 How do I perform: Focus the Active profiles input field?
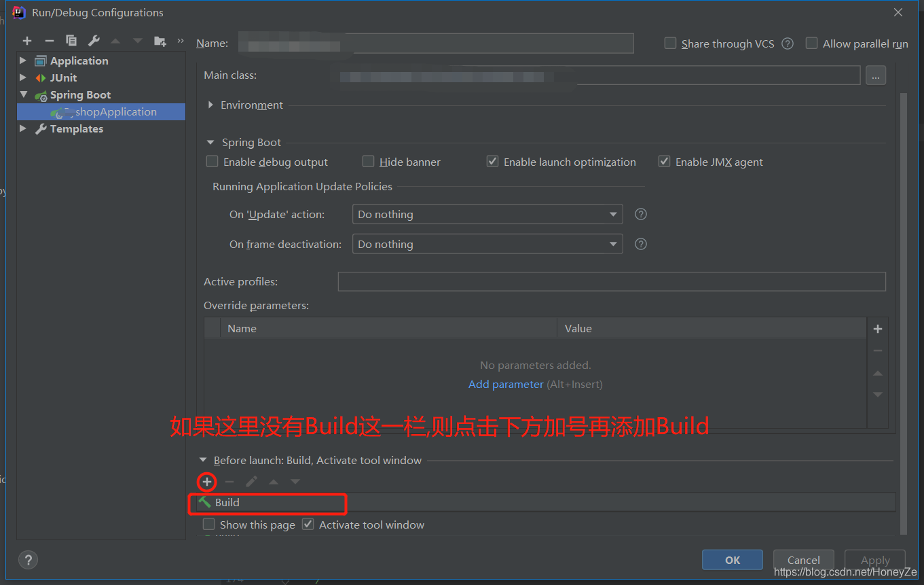point(612,281)
